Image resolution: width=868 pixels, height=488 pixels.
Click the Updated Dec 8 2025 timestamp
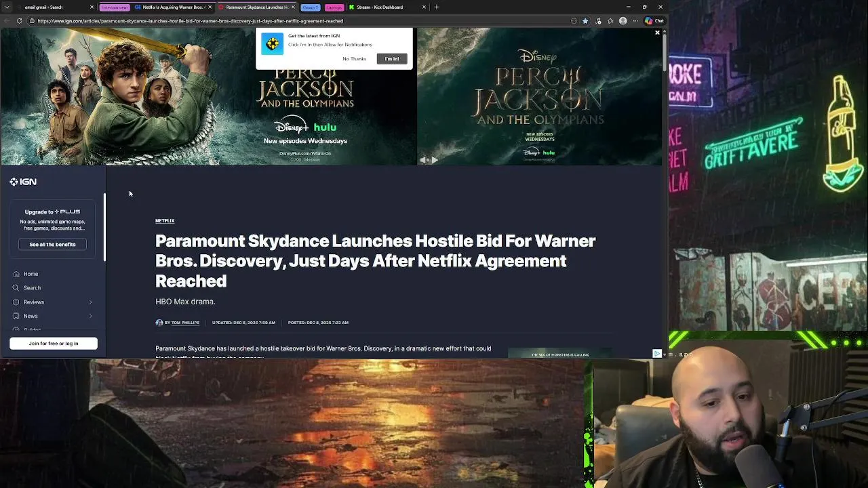click(x=243, y=323)
